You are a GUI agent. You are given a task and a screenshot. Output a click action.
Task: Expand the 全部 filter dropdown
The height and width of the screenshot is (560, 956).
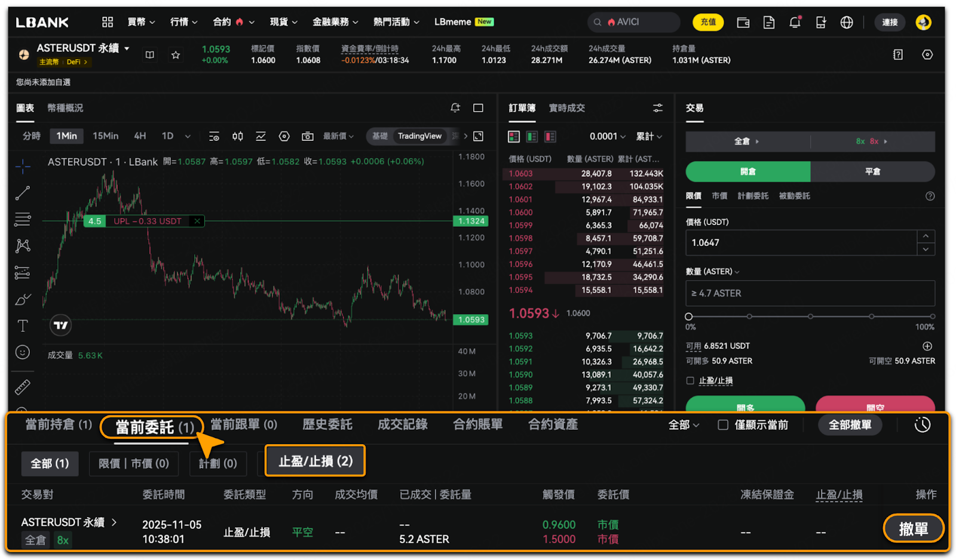[684, 425]
